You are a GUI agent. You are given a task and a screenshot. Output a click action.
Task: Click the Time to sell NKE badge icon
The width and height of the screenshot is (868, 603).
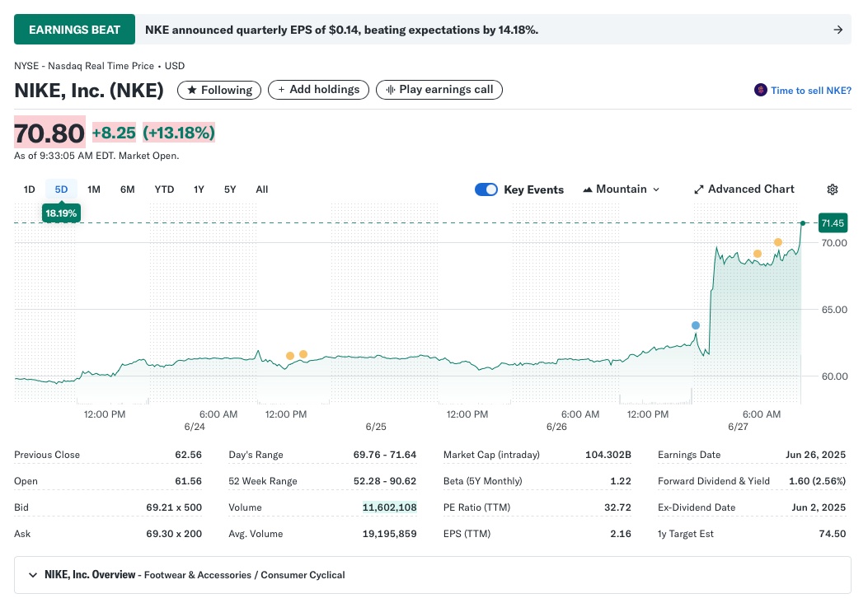click(761, 90)
